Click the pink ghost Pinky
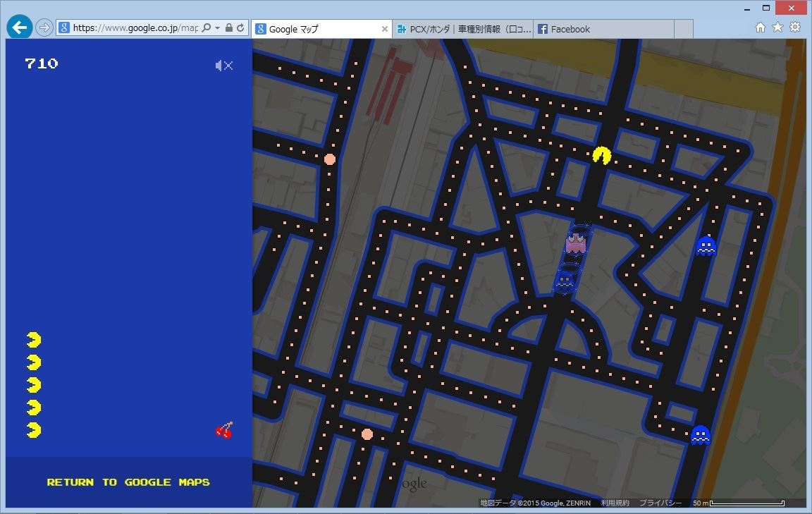This screenshot has width=812, height=514. tap(575, 243)
